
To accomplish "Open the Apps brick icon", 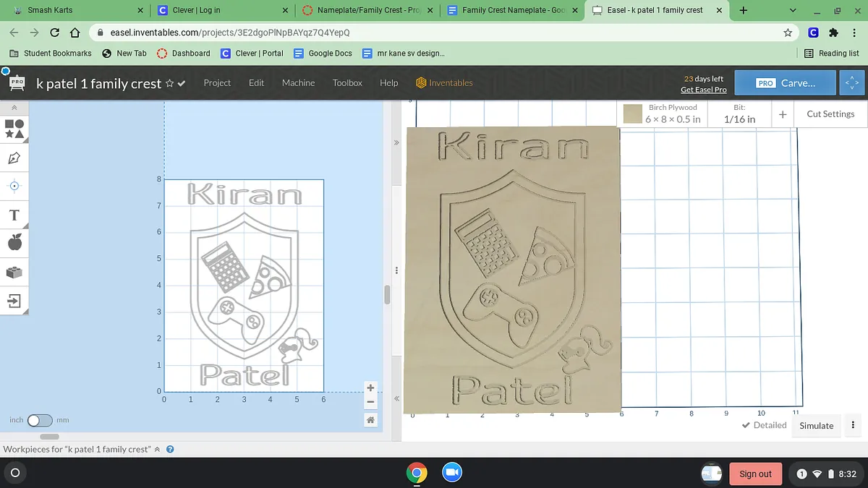I will (x=14, y=272).
